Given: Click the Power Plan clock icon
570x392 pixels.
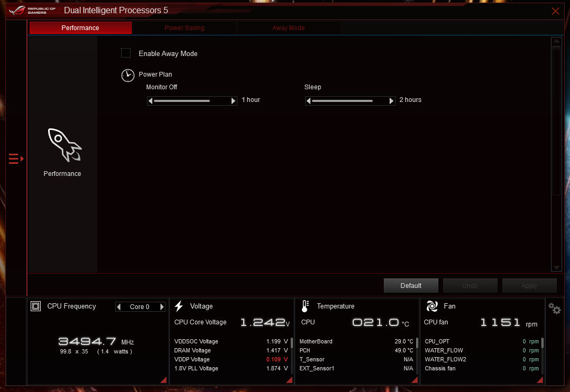Looking at the screenshot, I should click(x=127, y=75).
